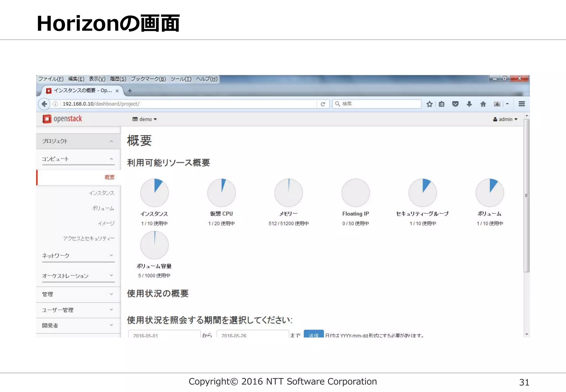Open the demo project dropdown

coord(145,119)
